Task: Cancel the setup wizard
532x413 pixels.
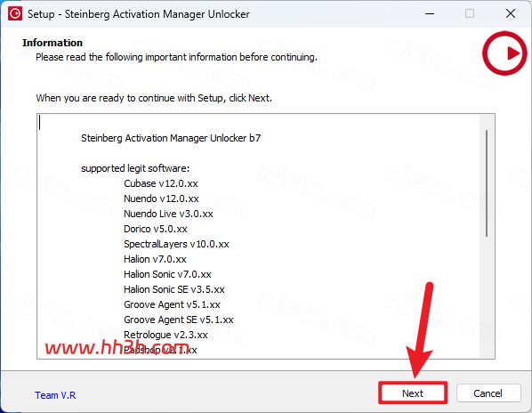Action: (x=488, y=393)
